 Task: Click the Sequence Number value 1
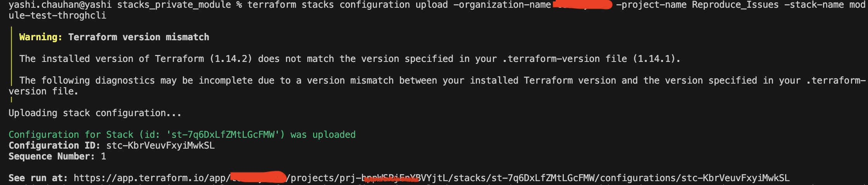[x=103, y=156]
